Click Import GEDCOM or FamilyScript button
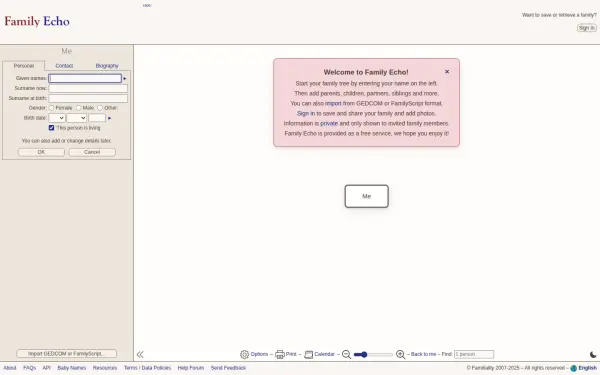600x375 pixels. click(67, 354)
